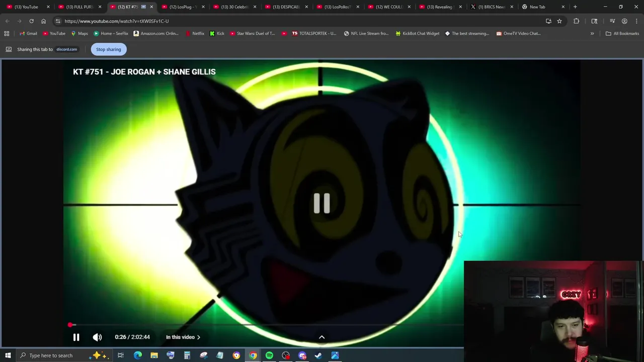The height and width of the screenshot is (362, 644).
Task: Open the Calculator app from the taskbar
Action: (187, 355)
